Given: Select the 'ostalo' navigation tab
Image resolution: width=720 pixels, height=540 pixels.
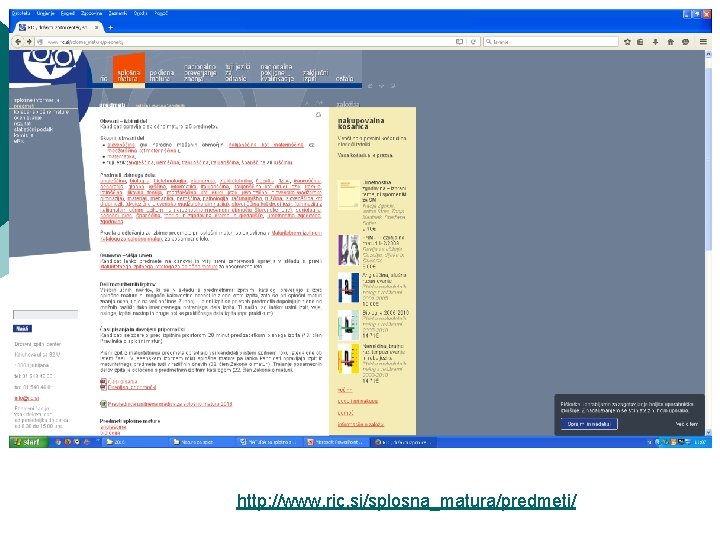Looking at the screenshot, I should coord(344,79).
